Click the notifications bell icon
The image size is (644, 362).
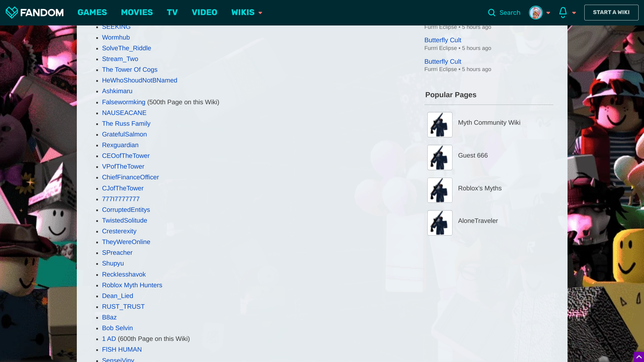pos(562,12)
